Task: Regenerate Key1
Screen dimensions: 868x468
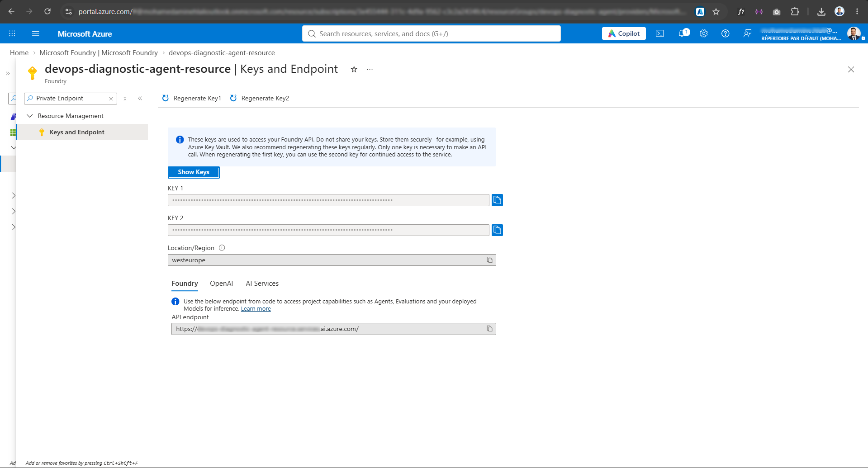Action: coord(192,98)
